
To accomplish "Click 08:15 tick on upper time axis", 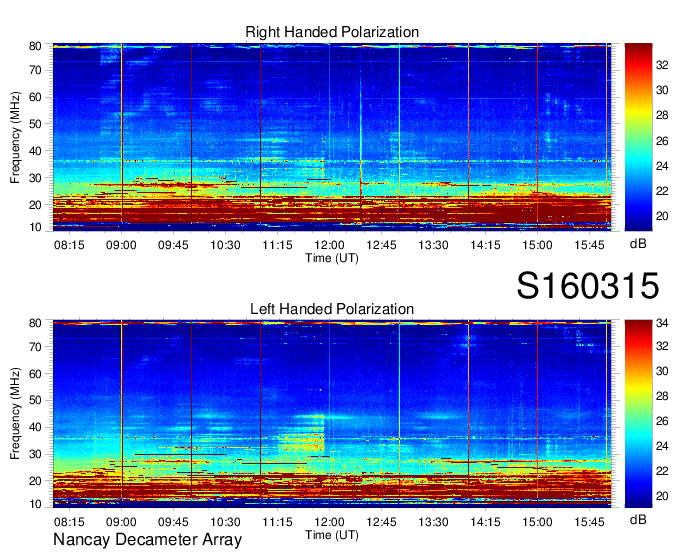I will point(69,245).
